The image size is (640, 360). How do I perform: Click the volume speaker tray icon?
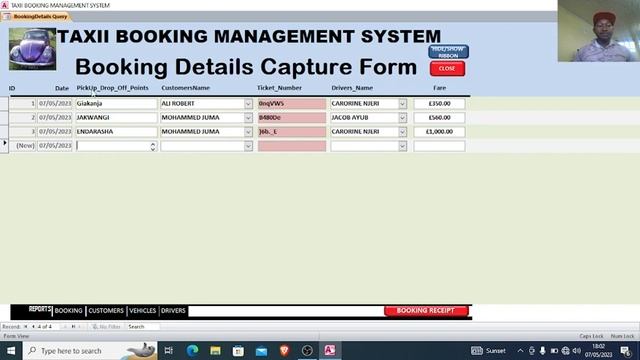pyautogui.click(x=577, y=351)
